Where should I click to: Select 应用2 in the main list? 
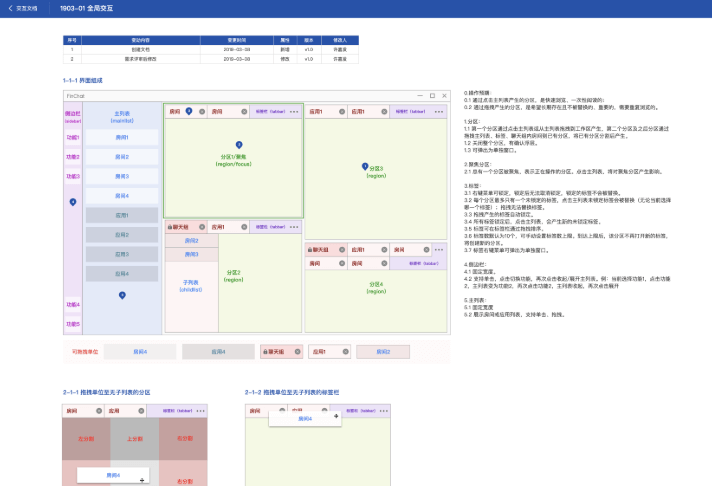point(122,234)
